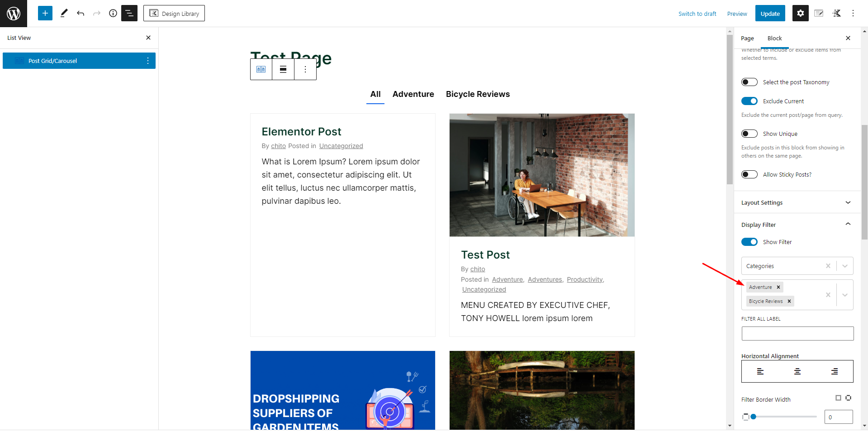Turn off the Exclude Current toggle
The image size is (868, 432).
[749, 101]
